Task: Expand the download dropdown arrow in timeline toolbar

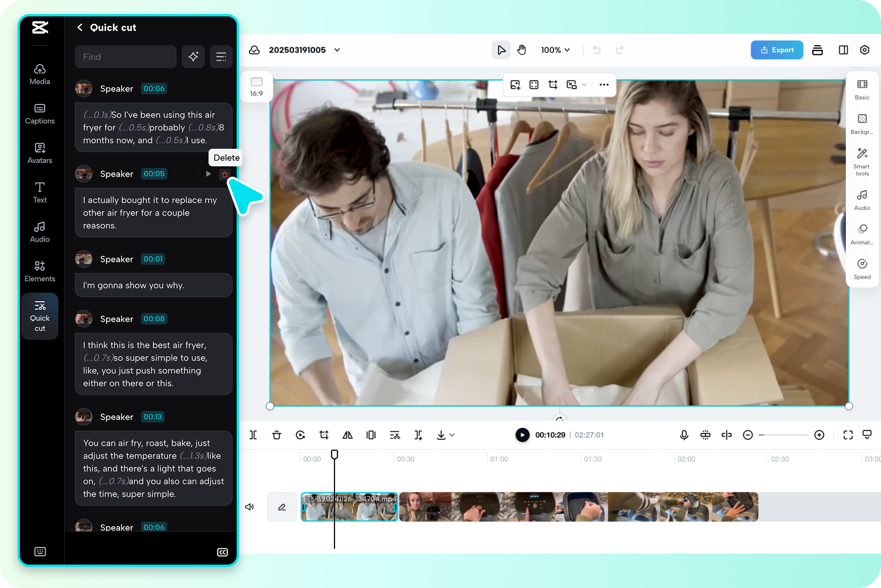Action: click(x=452, y=435)
